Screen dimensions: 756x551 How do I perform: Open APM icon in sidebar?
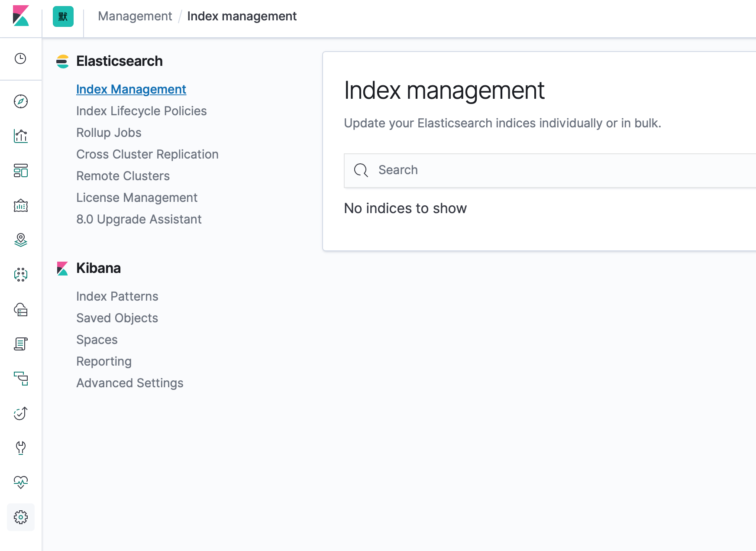click(x=21, y=379)
